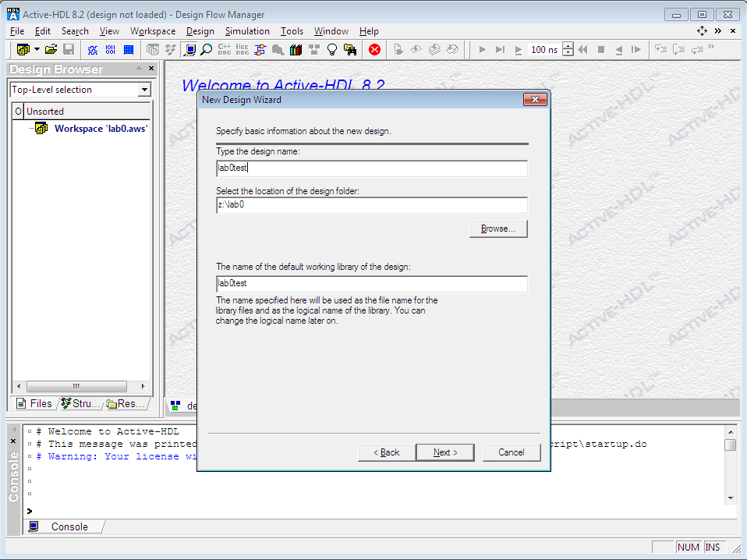Toggle the Console monitor icon in toolbar

[x=189, y=50]
